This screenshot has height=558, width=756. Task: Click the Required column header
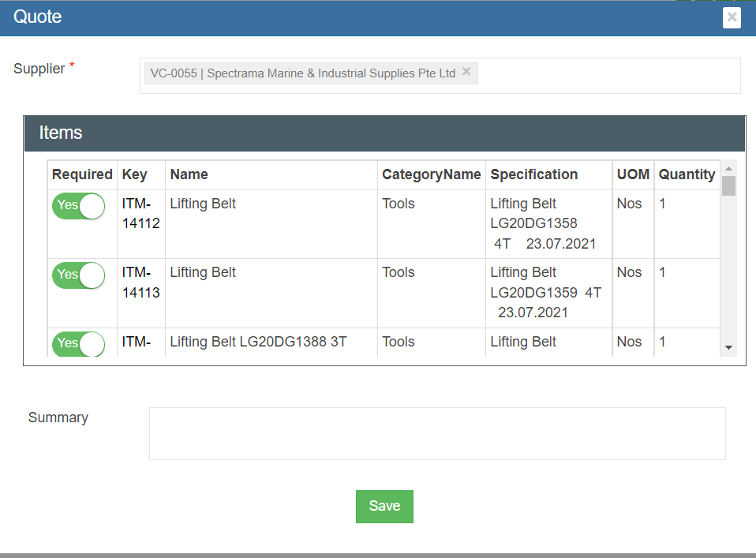(x=82, y=174)
